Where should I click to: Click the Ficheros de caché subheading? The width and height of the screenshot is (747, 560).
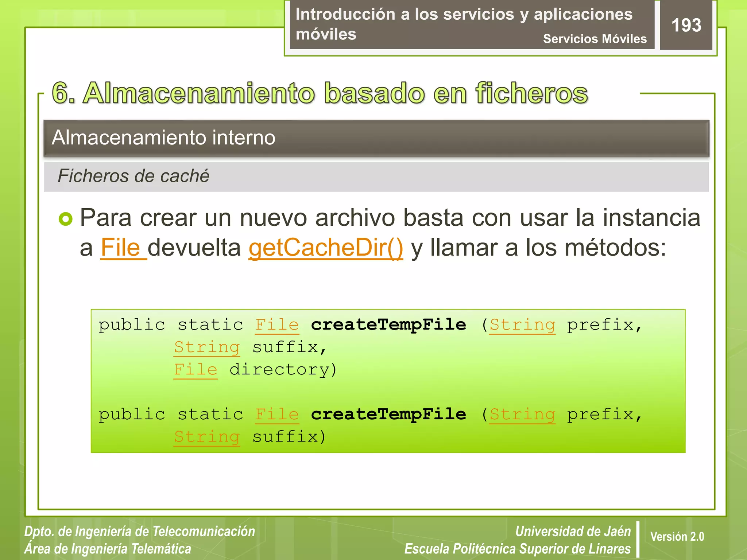[376, 177]
